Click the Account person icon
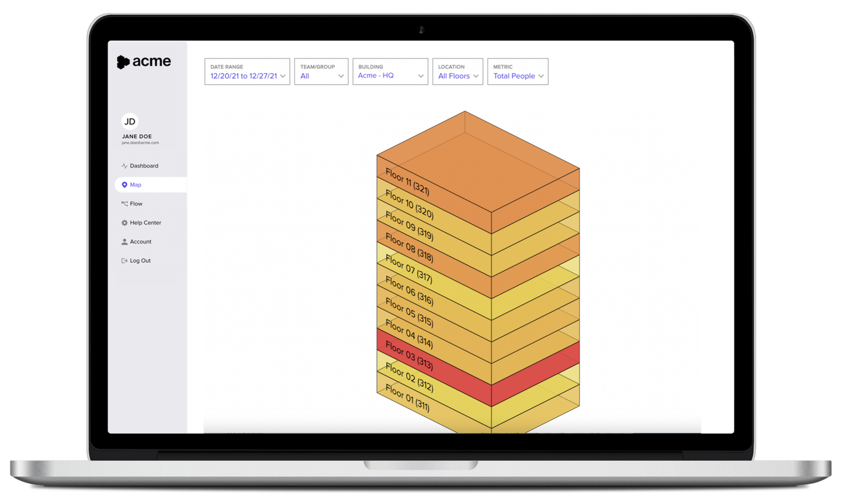The height and width of the screenshot is (504, 842). pyautogui.click(x=124, y=241)
